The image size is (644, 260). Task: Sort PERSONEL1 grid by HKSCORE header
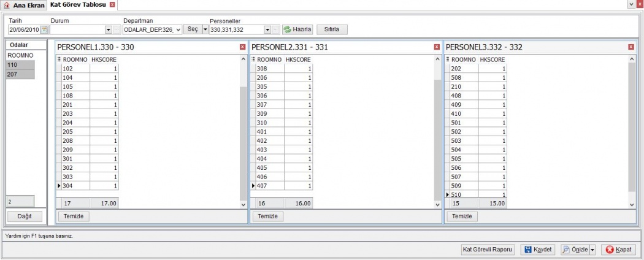(104, 59)
